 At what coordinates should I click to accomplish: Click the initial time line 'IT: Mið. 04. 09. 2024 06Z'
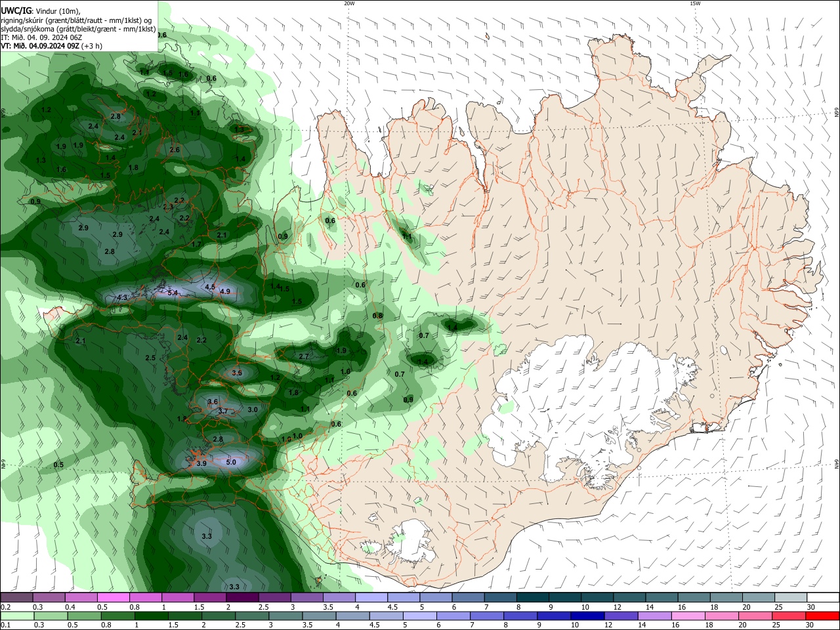pyautogui.click(x=40, y=37)
